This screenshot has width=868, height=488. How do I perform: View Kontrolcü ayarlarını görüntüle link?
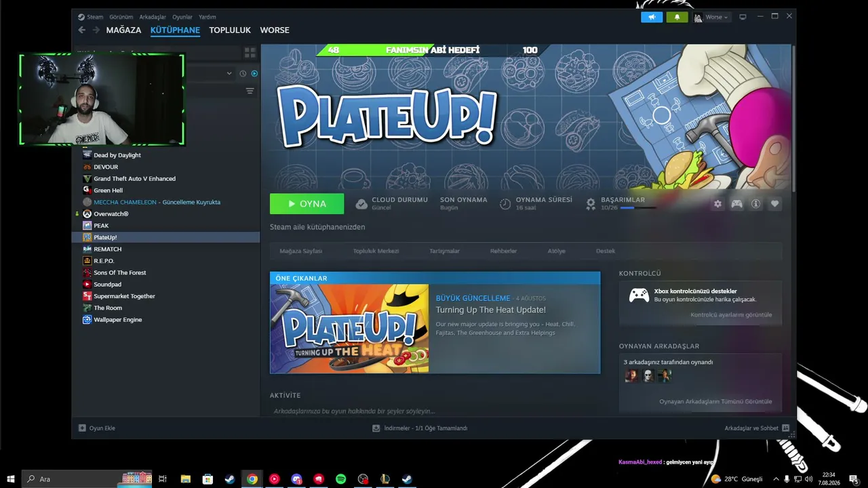point(731,314)
